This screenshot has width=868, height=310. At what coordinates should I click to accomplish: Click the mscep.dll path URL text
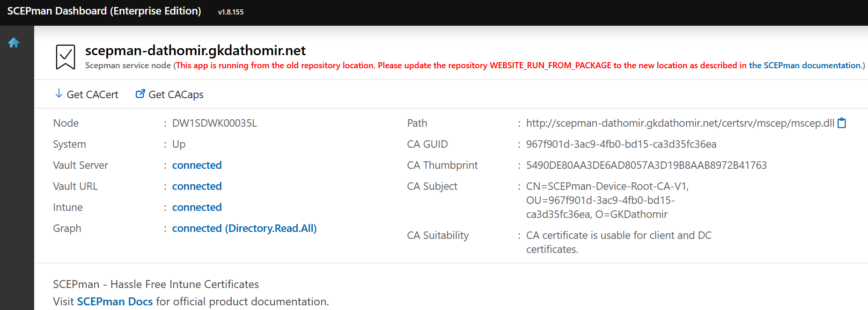(680, 123)
